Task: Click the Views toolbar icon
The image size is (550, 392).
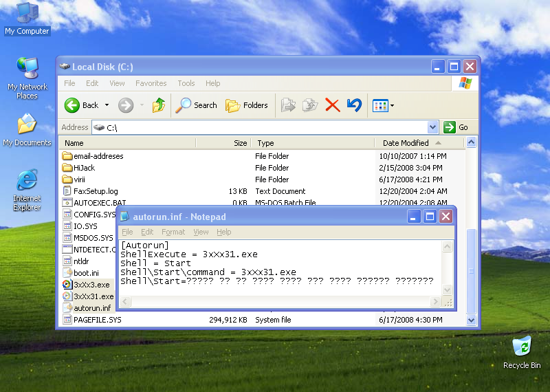Action: point(380,105)
